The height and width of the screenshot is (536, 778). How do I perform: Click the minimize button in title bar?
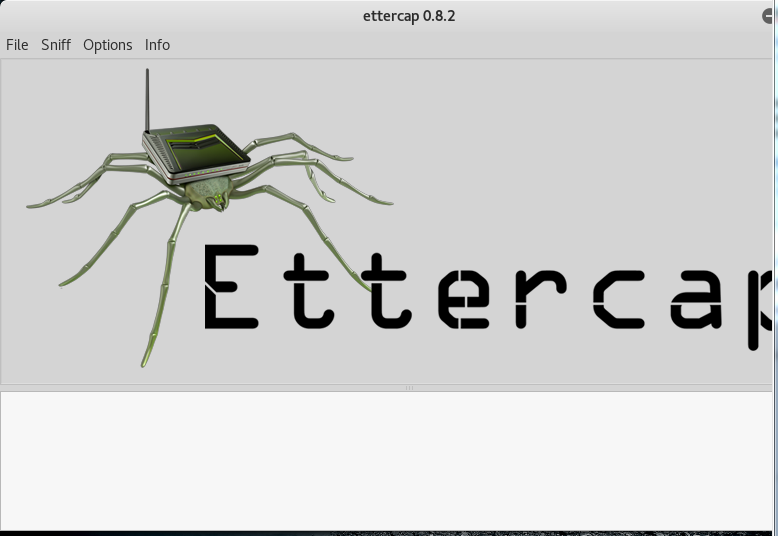pos(768,16)
